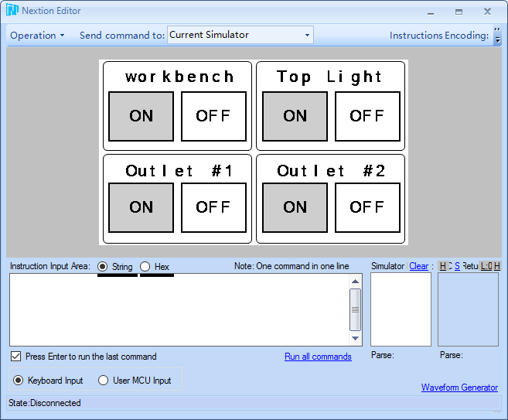Image resolution: width=508 pixels, height=420 pixels.
Task: Click the Clear link beside Simulator
Action: point(418,266)
